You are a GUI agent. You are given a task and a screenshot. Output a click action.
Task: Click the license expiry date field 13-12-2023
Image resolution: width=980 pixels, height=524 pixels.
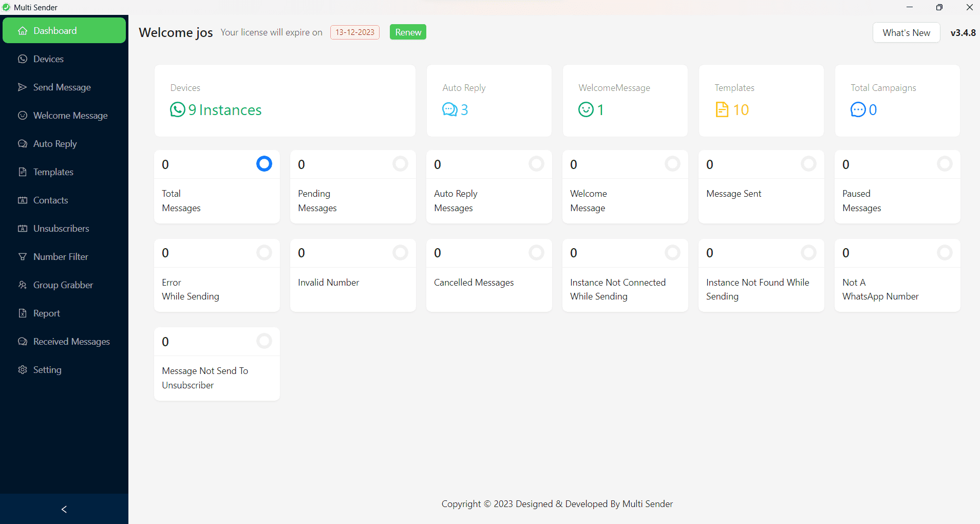click(354, 32)
